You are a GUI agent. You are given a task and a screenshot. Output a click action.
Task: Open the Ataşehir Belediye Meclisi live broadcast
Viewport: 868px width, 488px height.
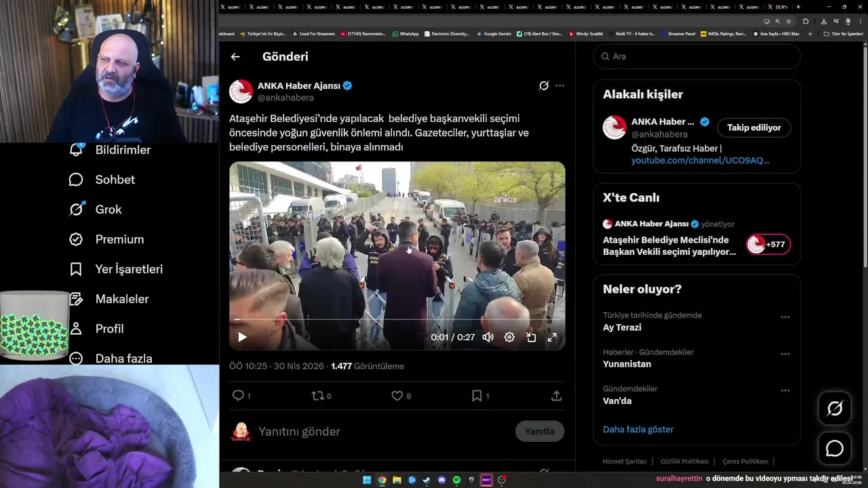click(x=669, y=246)
